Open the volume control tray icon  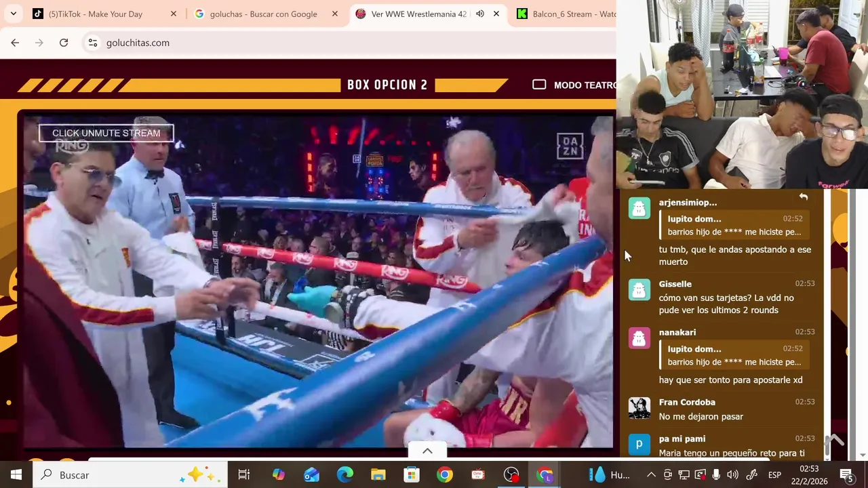[732, 475]
